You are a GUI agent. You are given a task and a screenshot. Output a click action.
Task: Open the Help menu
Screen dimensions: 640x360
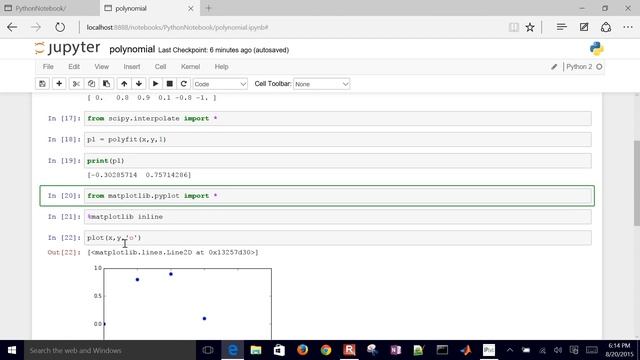pyautogui.click(x=221, y=67)
